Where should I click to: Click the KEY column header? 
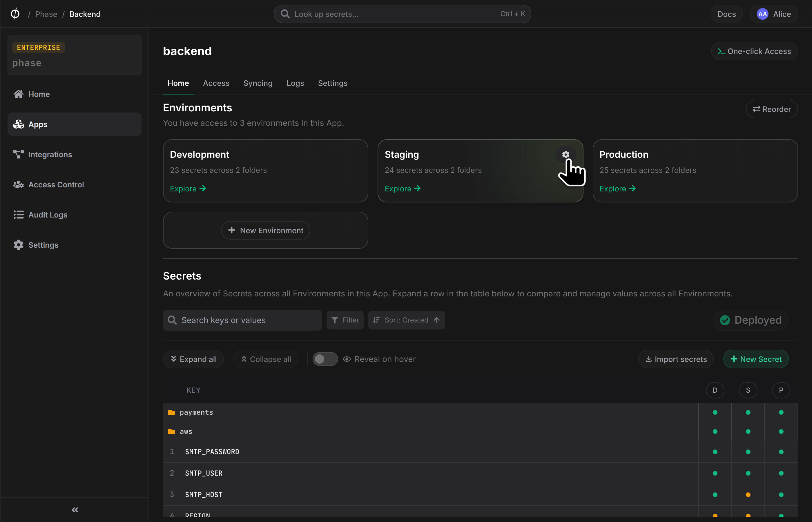(x=193, y=390)
